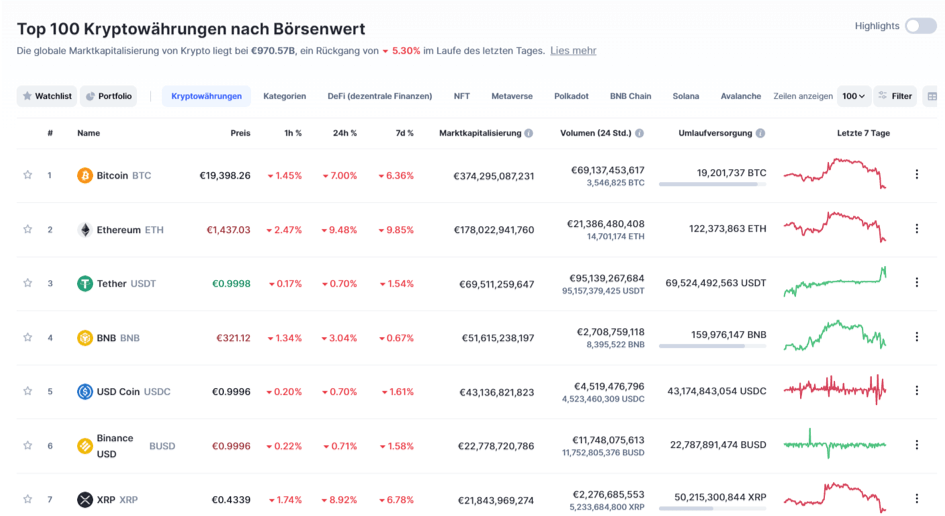Click Bitcoin market cap €374,295,087,231
945x516 pixels.
494,176
